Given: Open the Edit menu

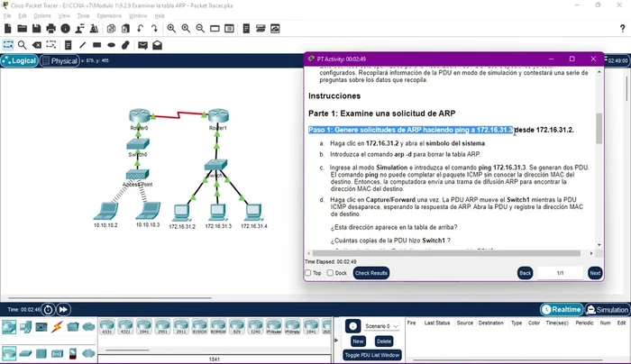Looking at the screenshot, I should tap(23, 15).
